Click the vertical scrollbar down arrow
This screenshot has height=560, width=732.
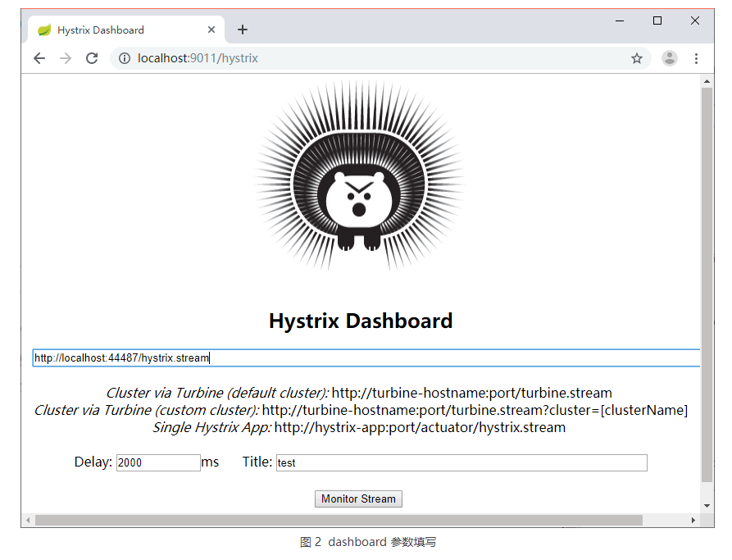707,505
